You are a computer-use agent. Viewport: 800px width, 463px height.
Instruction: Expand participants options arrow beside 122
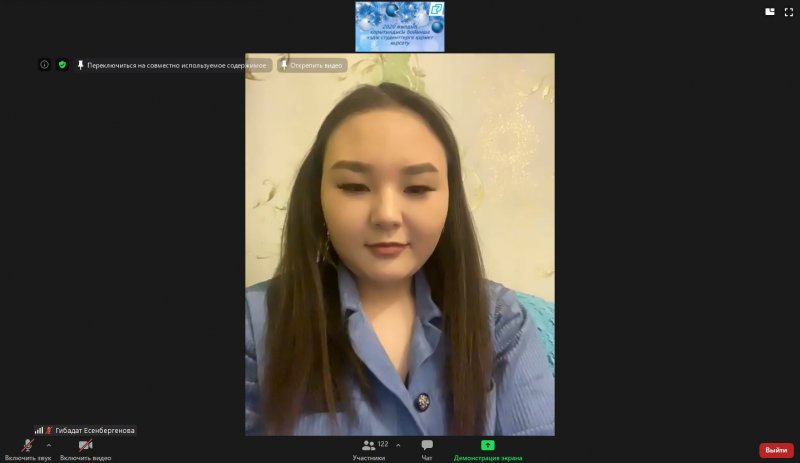[398, 445]
